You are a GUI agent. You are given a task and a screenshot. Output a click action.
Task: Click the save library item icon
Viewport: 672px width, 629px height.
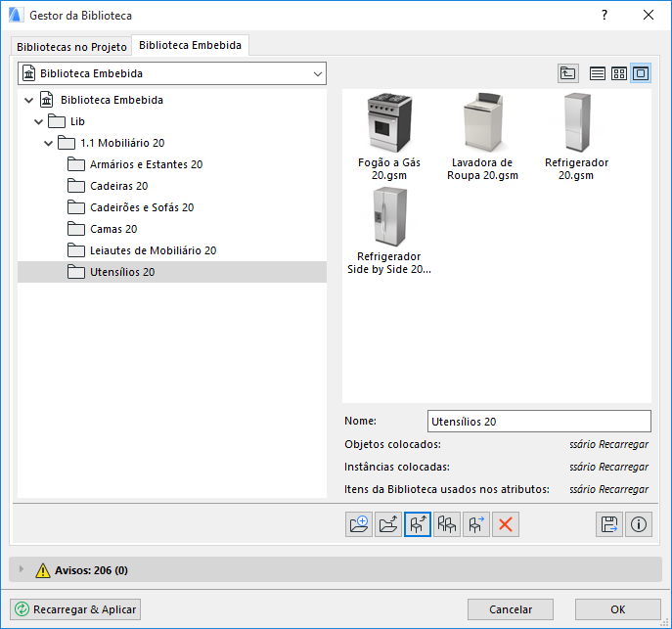[x=609, y=524]
